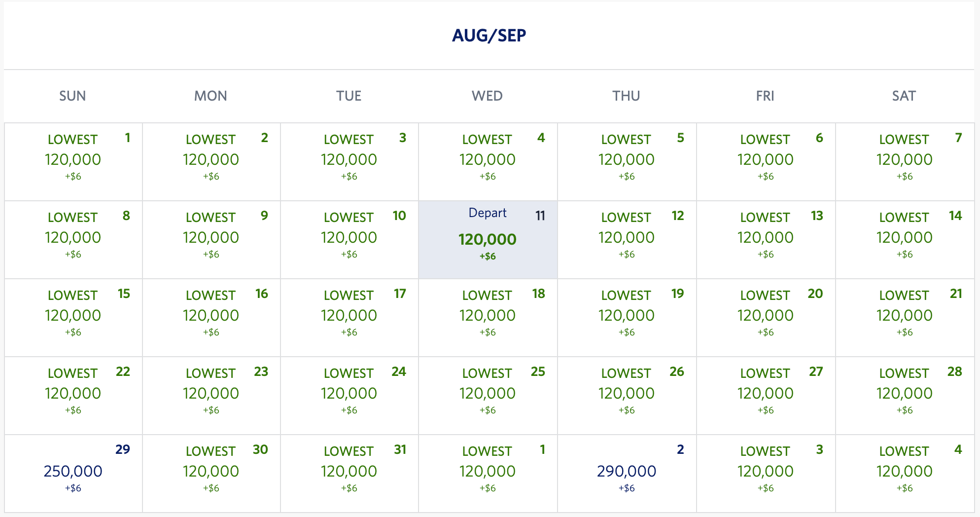Select the August 11 Depart date cell
The image size is (980, 517).
tap(488, 239)
